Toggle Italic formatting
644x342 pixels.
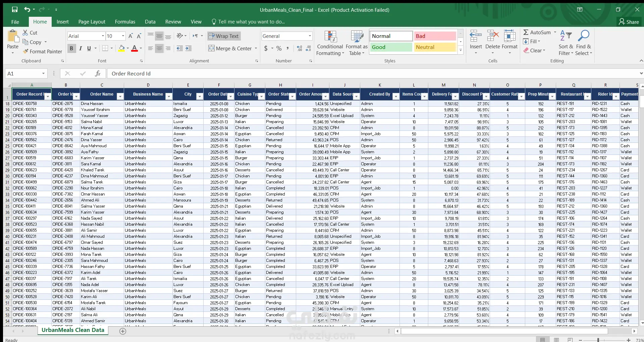pos(80,48)
